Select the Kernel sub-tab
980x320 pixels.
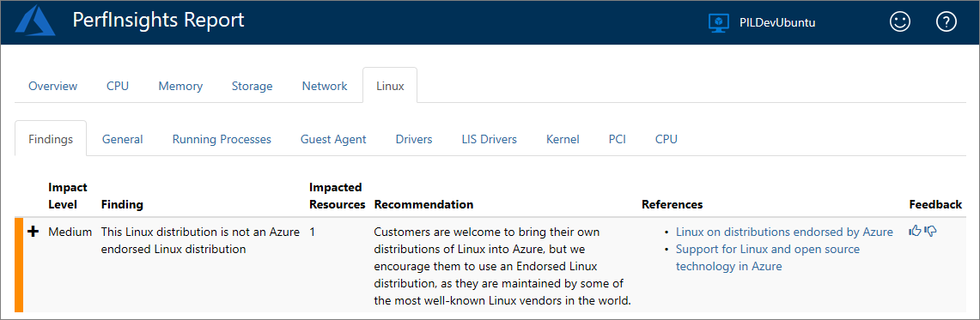[563, 139]
